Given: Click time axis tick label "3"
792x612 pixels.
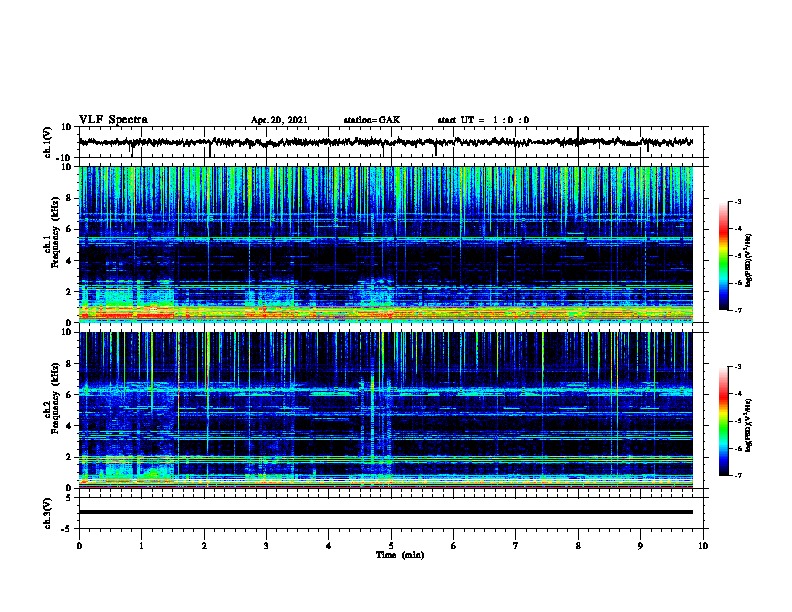Looking at the screenshot, I should [x=266, y=546].
